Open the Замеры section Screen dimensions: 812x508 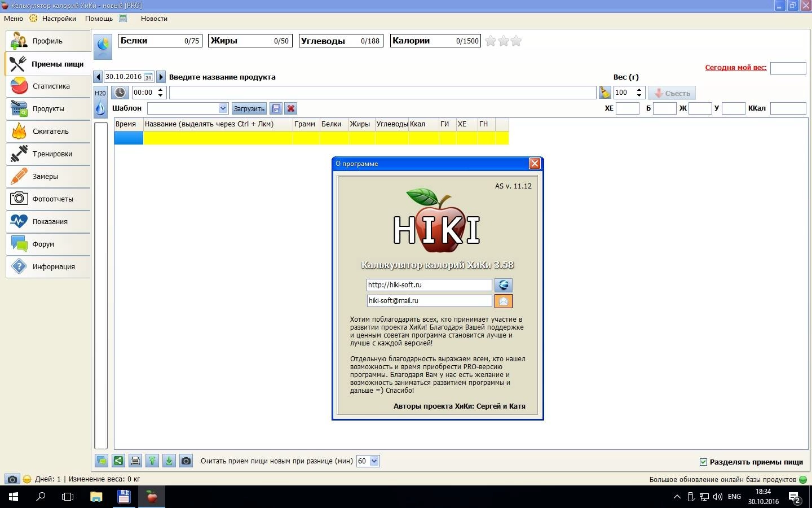48,176
